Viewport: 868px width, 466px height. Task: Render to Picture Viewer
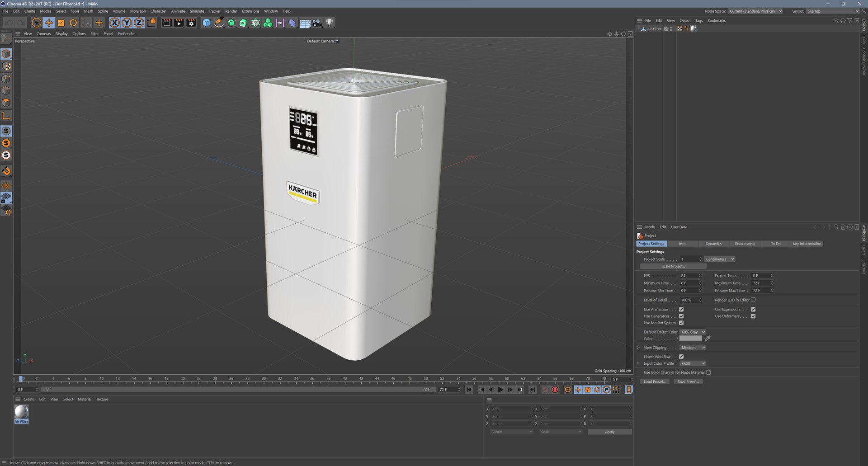[179, 23]
